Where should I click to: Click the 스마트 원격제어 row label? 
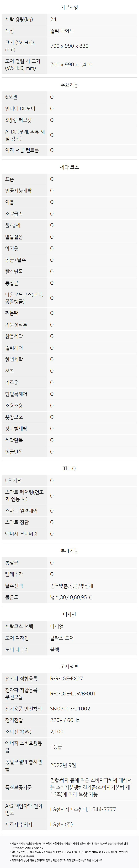(x=21, y=511)
